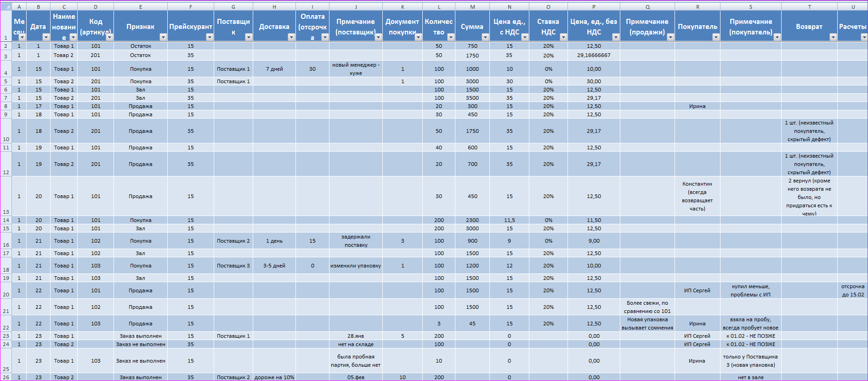
Task: Open the filter arrow on Признак header
Action: (163, 37)
